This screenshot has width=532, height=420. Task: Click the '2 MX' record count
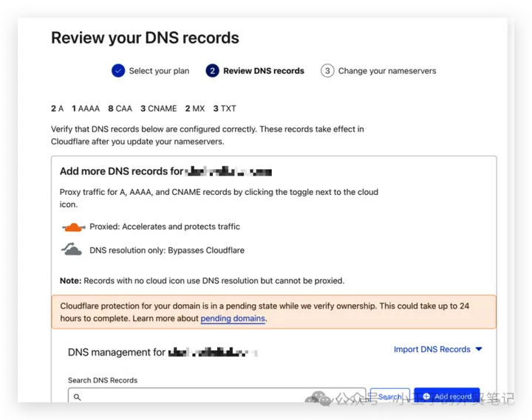[195, 109]
